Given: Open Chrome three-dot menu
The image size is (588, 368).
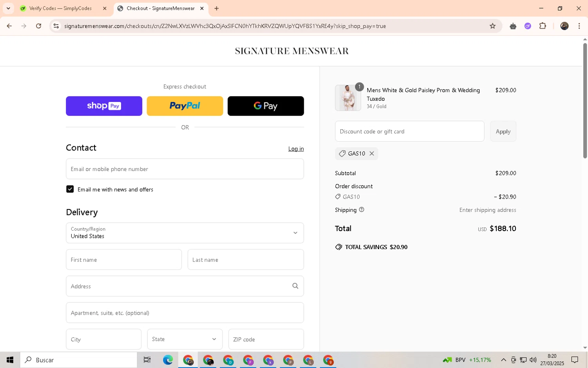Looking at the screenshot, I should click(579, 26).
